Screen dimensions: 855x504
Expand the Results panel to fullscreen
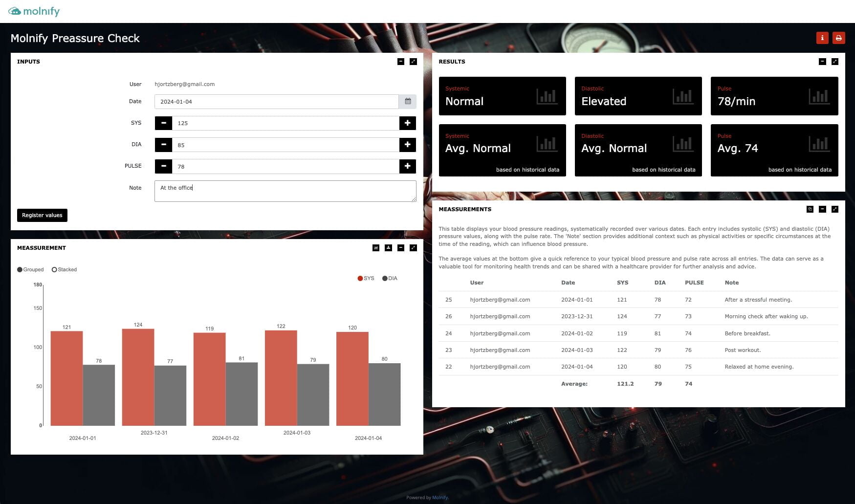pyautogui.click(x=835, y=62)
